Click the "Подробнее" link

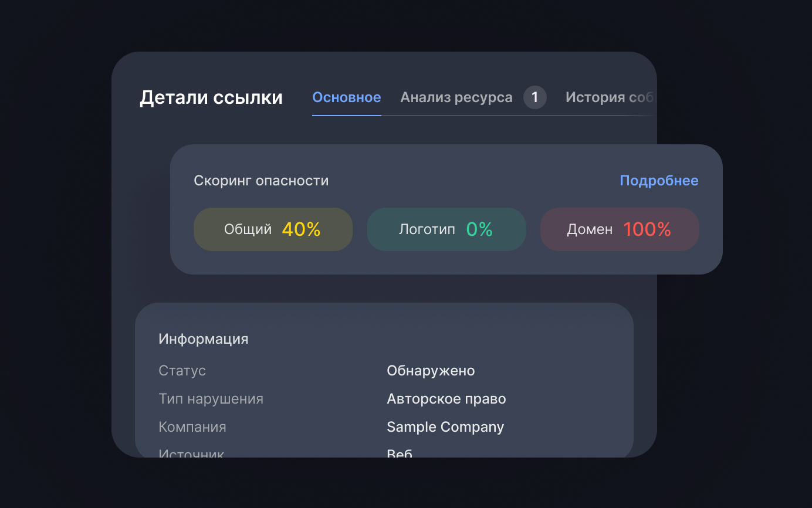pos(659,181)
